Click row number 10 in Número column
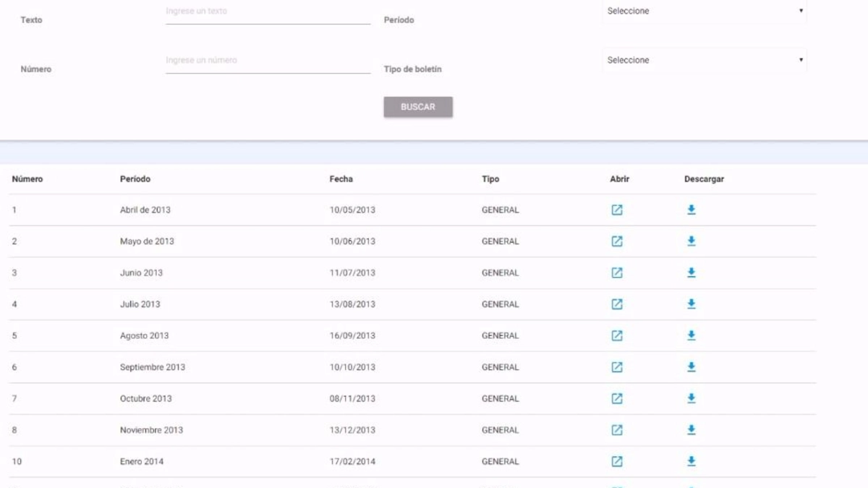Viewport: 868px width, 488px height. [x=17, y=462]
